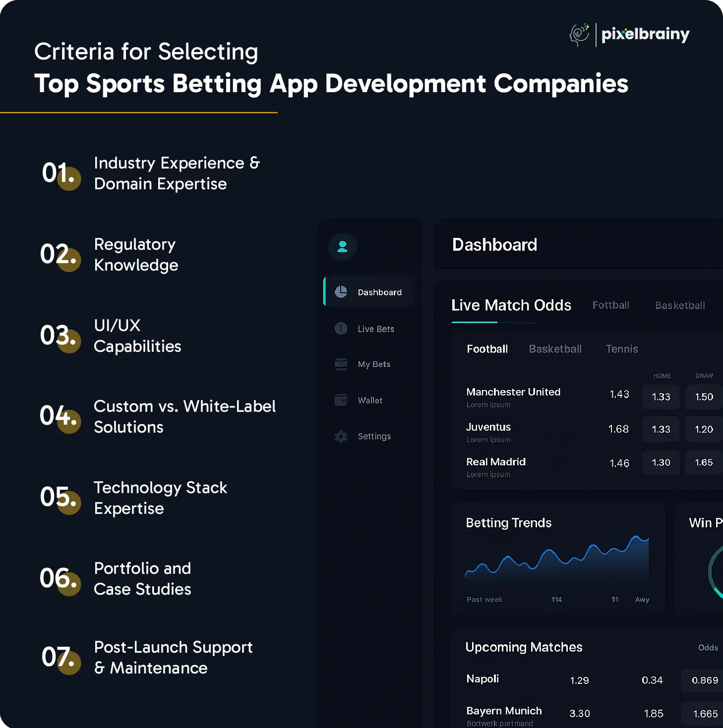
Task: Click the Settings gear icon
Action: pos(341,436)
